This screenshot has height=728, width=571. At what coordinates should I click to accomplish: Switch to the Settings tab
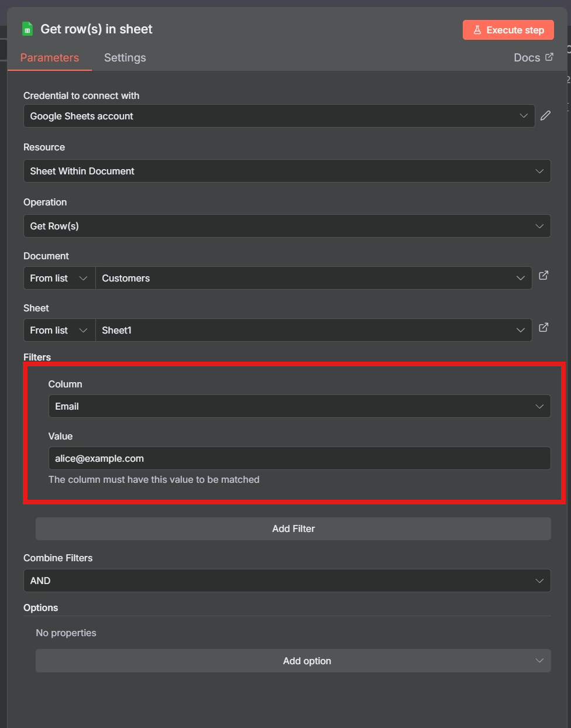(125, 58)
